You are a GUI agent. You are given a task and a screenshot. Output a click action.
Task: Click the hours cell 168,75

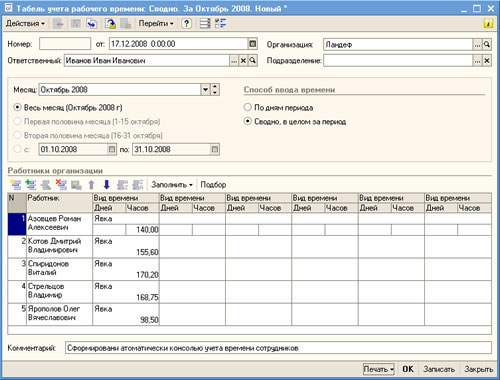click(142, 297)
